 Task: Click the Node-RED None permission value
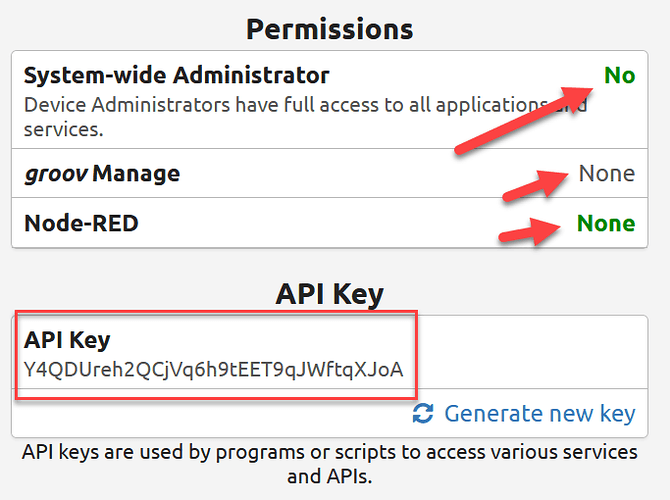pyautogui.click(x=606, y=224)
